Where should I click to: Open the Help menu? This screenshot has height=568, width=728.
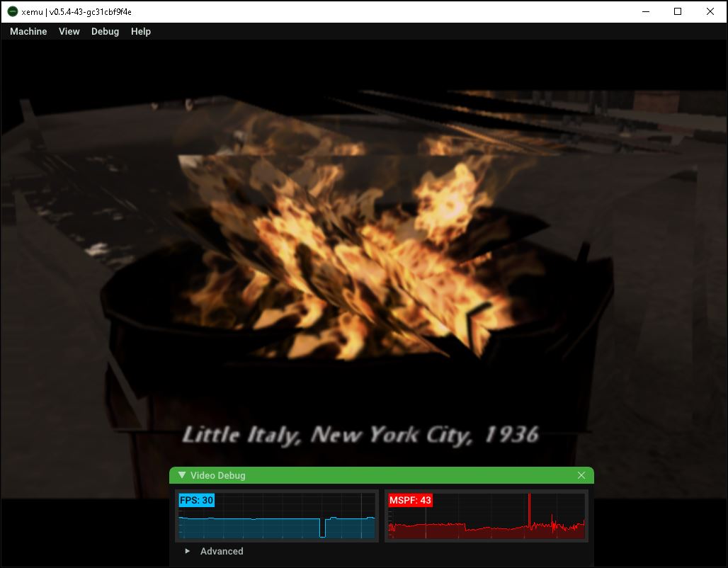coord(141,32)
